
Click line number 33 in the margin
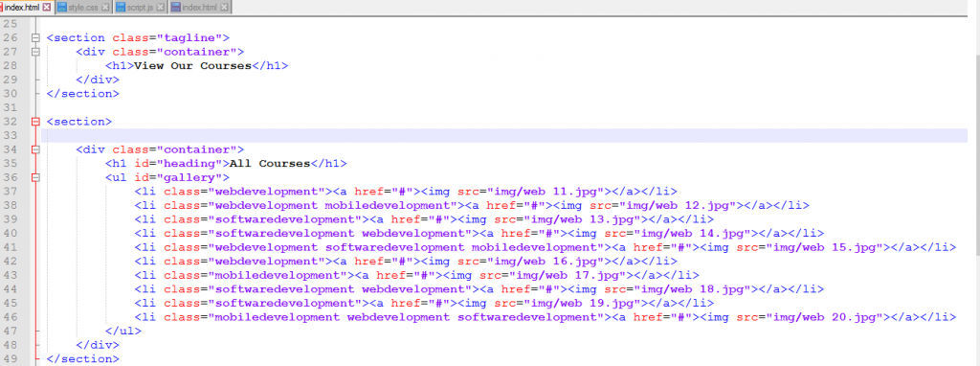11,136
